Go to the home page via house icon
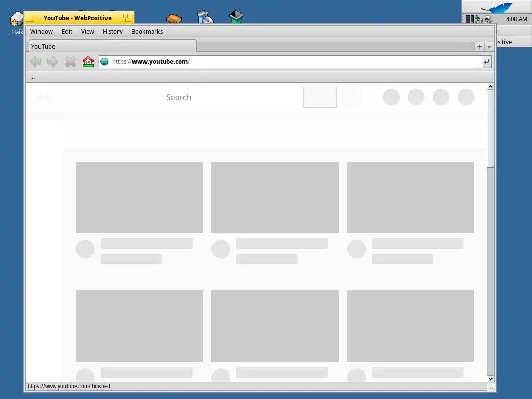This screenshot has height=399, width=532. pos(88,62)
